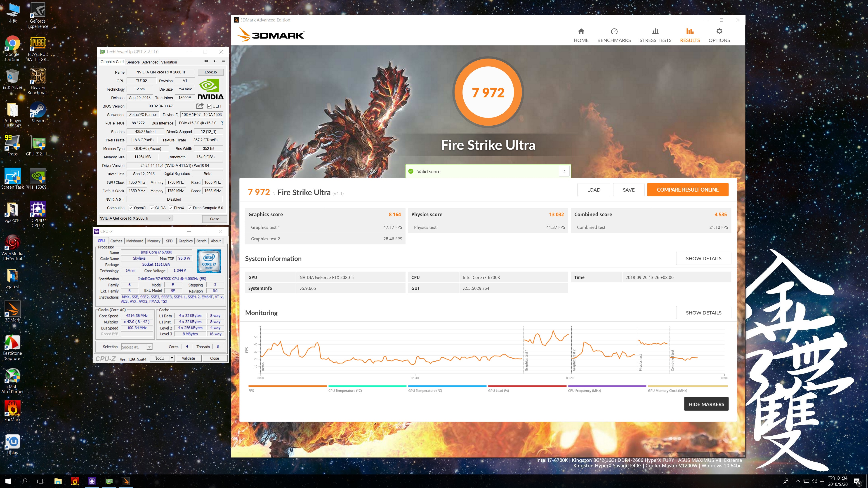Click COMPARE RESULT ONLINE button
868x488 pixels.
point(688,190)
